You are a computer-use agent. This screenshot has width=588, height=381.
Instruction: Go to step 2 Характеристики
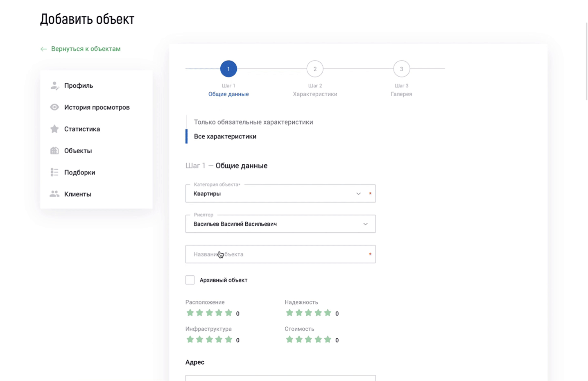[x=314, y=69]
